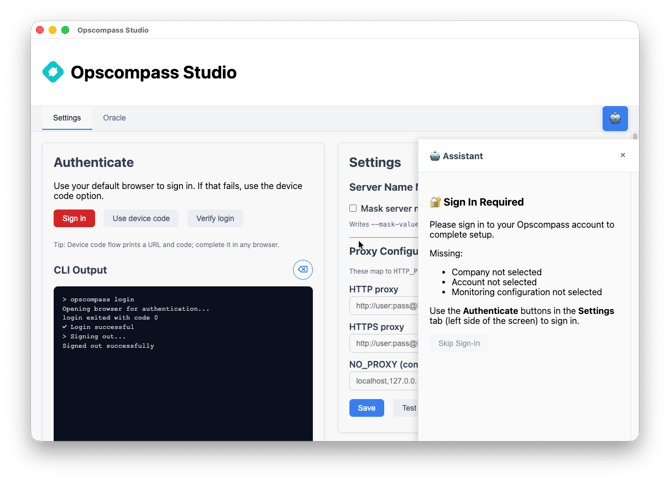Click the 'Signing out...' console line

pyautogui.click(x=94, y=336)
